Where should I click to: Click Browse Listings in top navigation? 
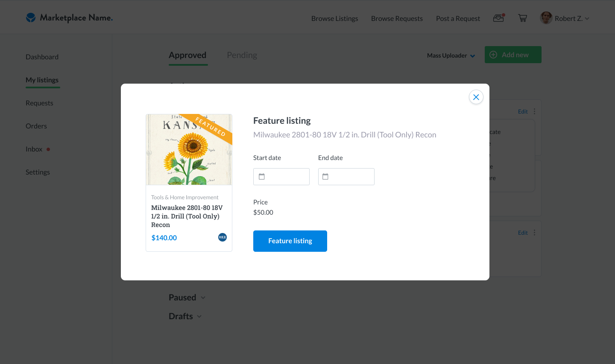tap(335, 19)
